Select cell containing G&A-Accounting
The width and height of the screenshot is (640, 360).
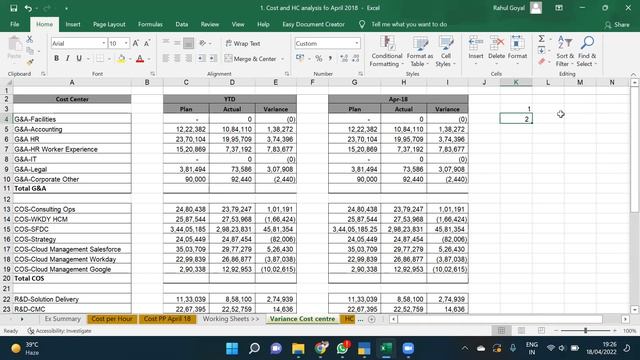[72, 129]
